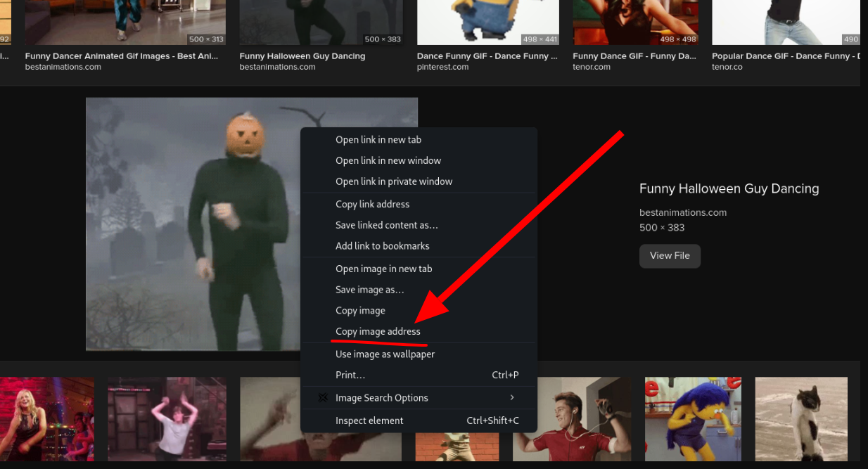Choose Inspect element menu entry
This screenshot has width=868, height=469.
click(369, 421)
